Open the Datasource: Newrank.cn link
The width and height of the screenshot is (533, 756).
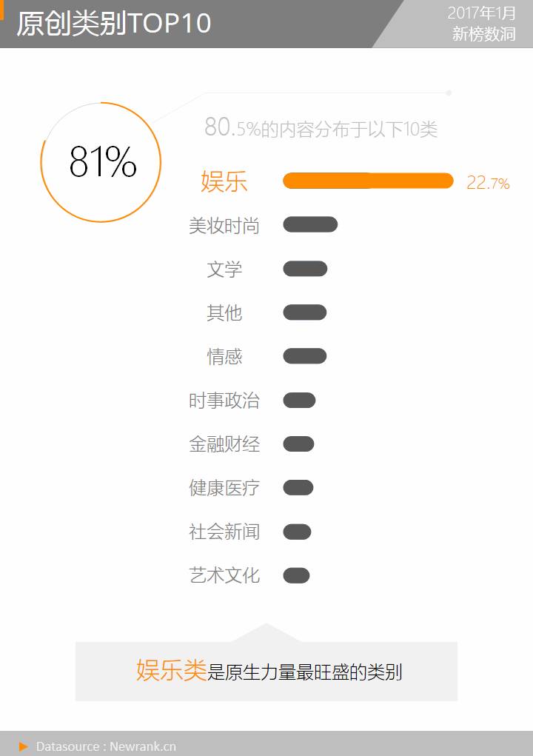click(106, 746)
